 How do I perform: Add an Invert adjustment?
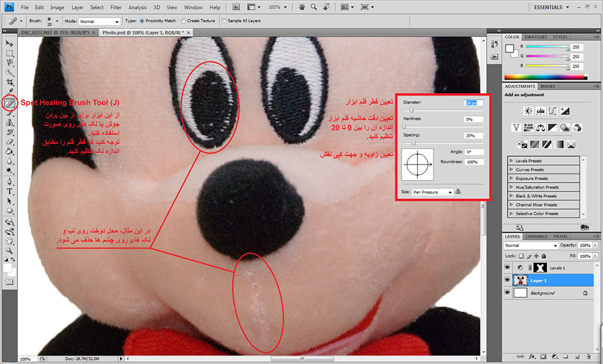[x=522, y=144]
